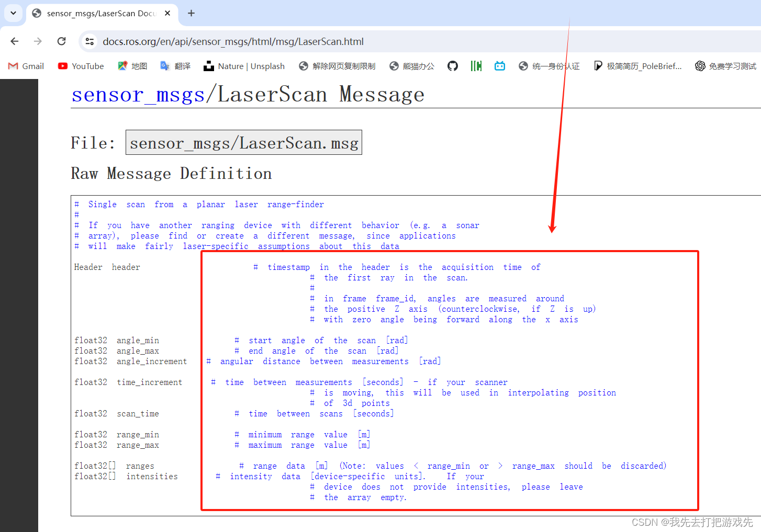This screenshot has width=761, height=532.
Task: Open the 统一身份认证 bookmark
Action: [549, 66]
